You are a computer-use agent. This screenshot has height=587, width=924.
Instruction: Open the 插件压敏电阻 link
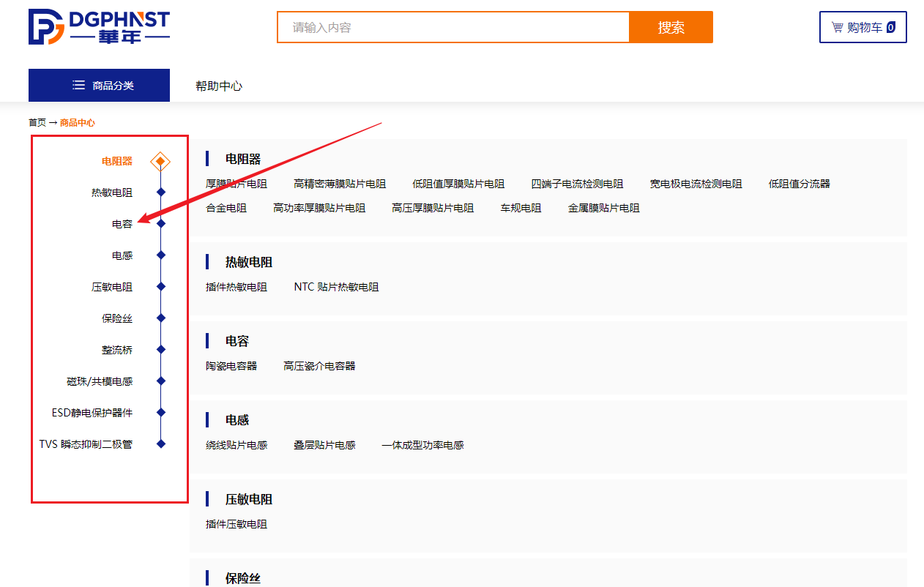click(236, 524)
